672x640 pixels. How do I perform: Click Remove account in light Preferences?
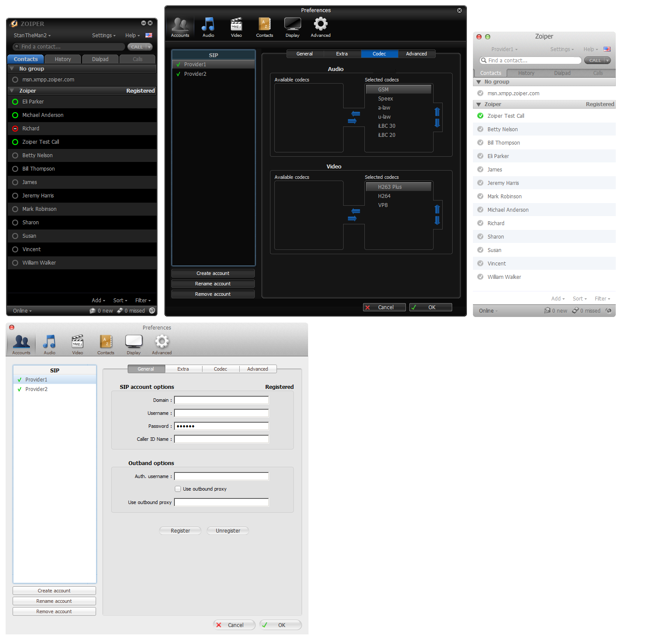coord(54,611)
